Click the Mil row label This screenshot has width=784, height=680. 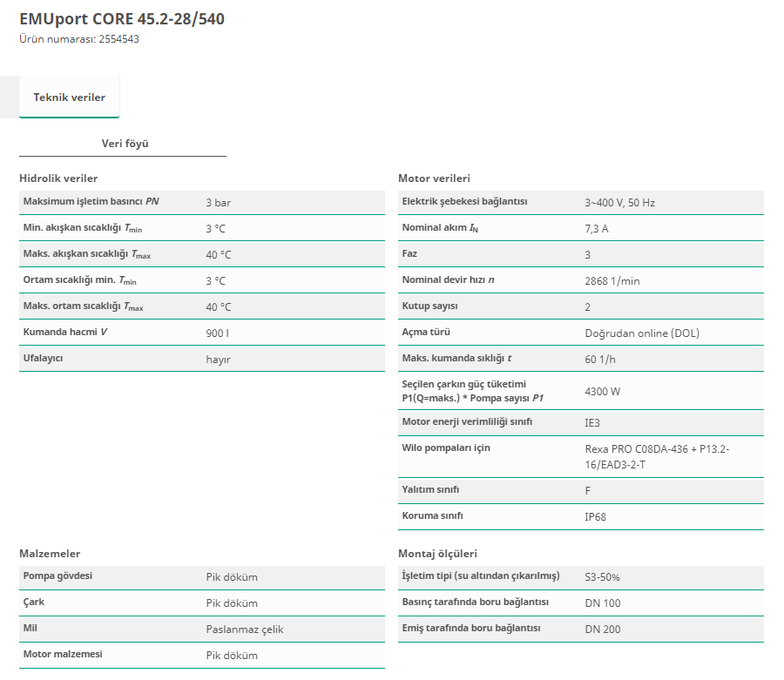[x=30, y=628]
